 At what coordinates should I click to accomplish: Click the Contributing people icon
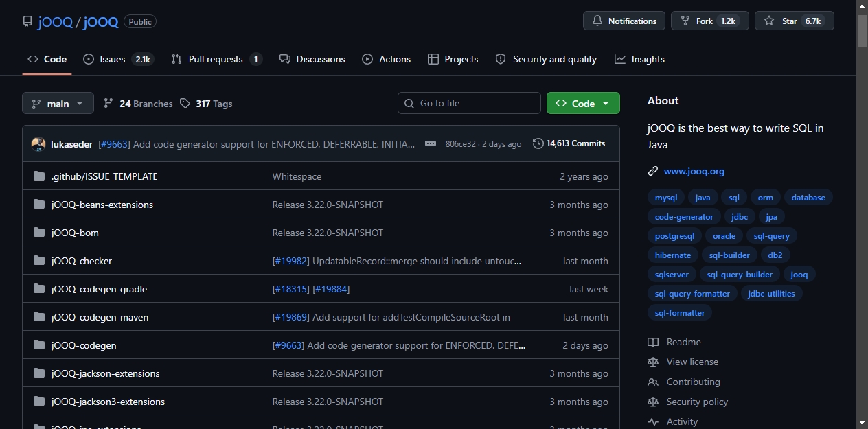(x=653, y=382)
